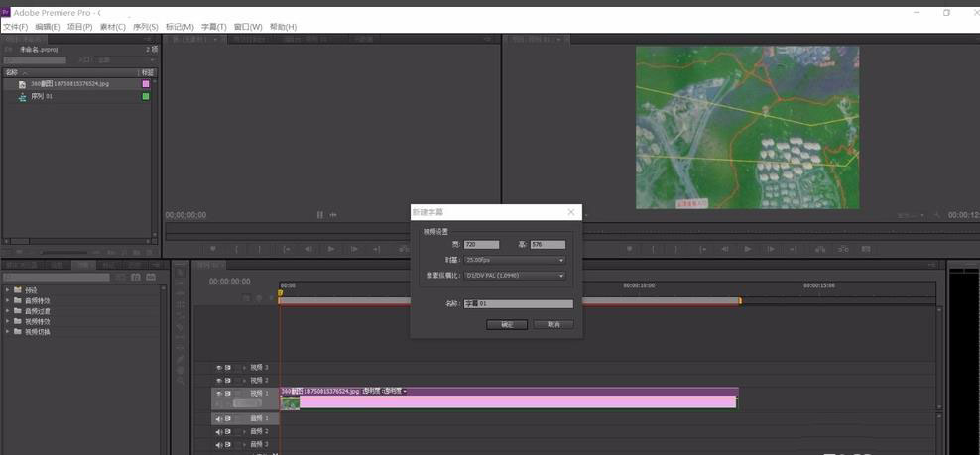Viewport: 980px width, 455px height.
Task: Toggle sync lock for 视频 3 track
Action: [x=228, y=368]
